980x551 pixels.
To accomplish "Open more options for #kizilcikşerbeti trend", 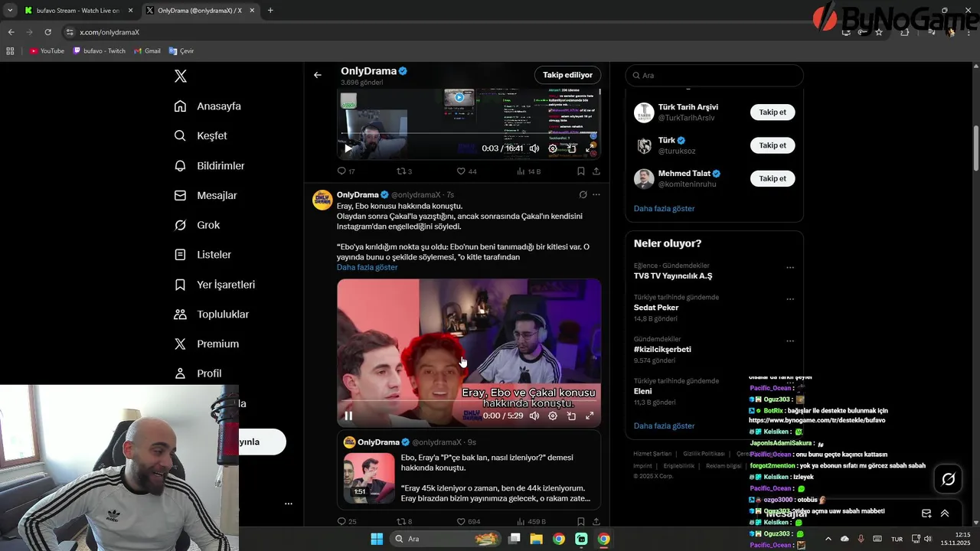I will click(790, 341).
